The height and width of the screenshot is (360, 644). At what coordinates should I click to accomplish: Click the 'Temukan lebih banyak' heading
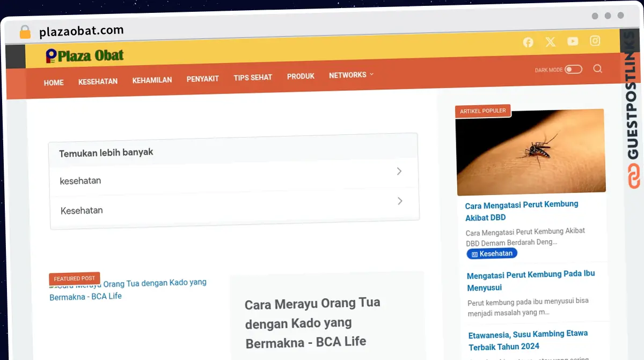106,153
